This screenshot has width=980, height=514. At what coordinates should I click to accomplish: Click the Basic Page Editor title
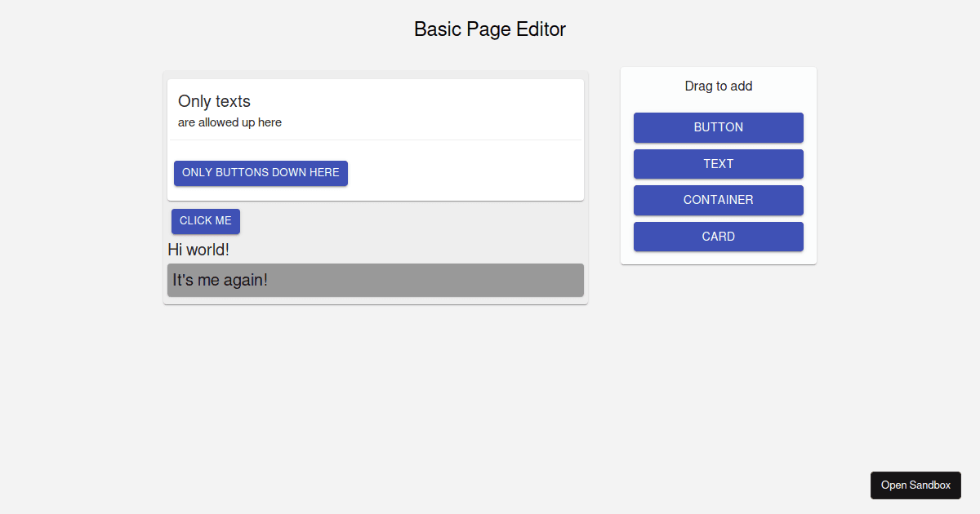tap(489, 29)
